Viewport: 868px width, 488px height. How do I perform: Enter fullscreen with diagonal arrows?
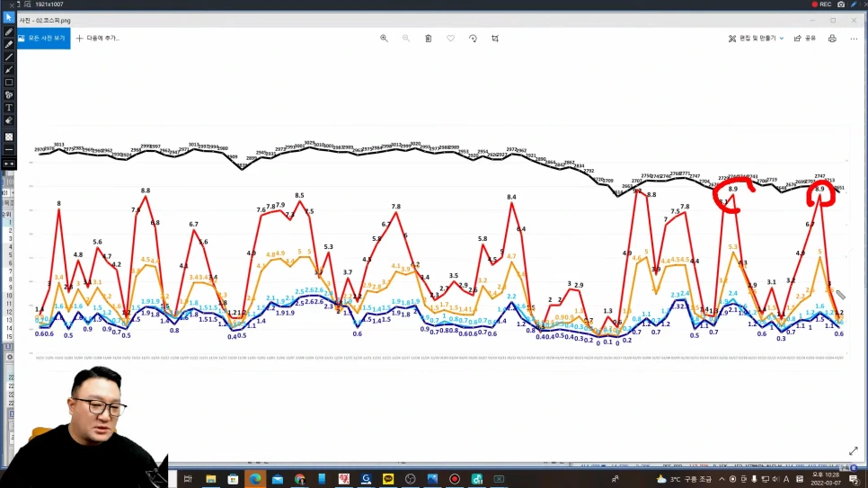coord(853,451)
